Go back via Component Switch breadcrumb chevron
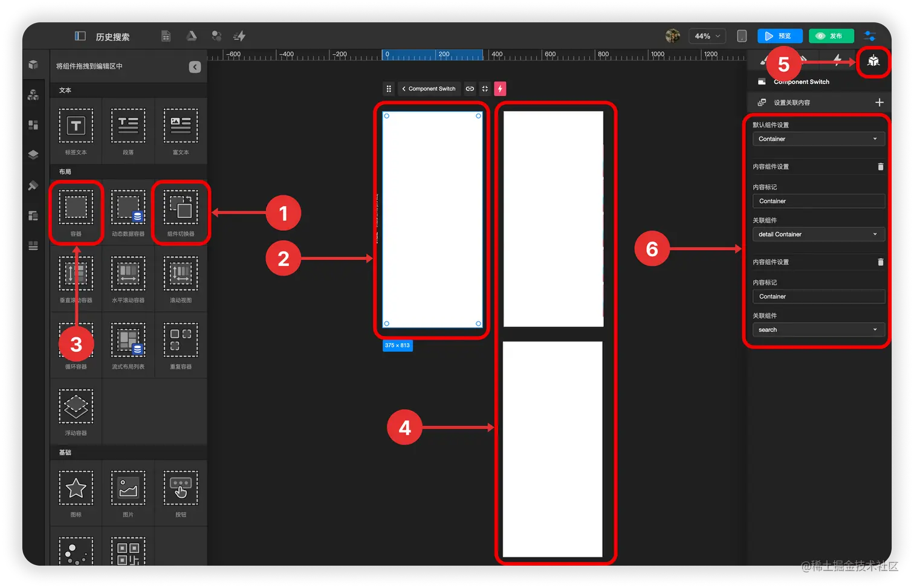 click(404, 89)
